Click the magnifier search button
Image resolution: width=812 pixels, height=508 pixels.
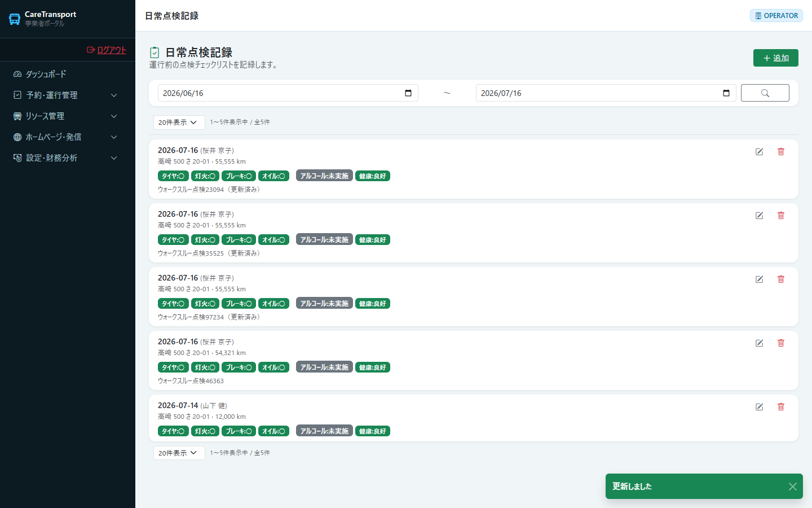click(x=765, y=93)
